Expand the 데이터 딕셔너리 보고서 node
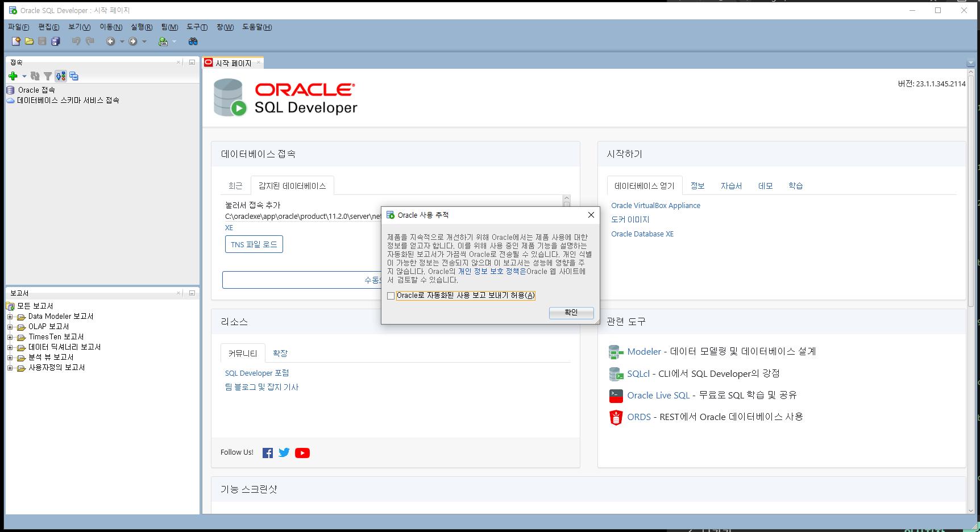The height and width of the screenshot is (532, 980). (x=10, y=348)
